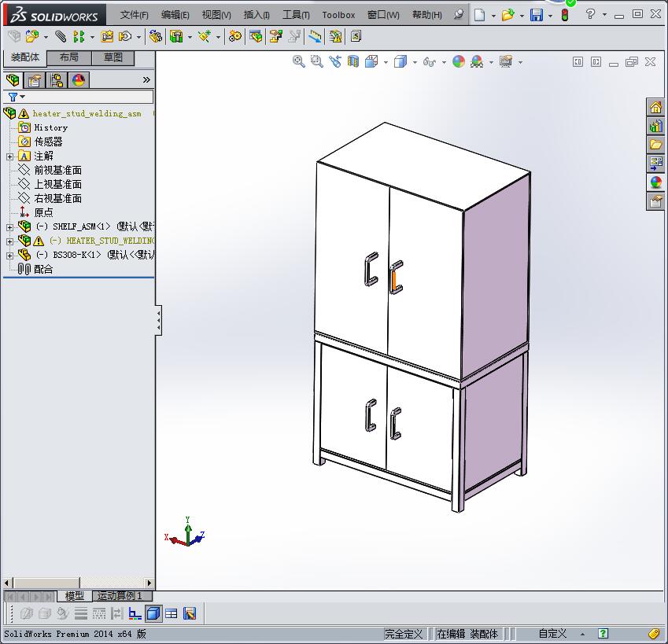Click the Mate paperclip toolbar icon
Screen dimensions: 668x644
click(x=61, y=37)
